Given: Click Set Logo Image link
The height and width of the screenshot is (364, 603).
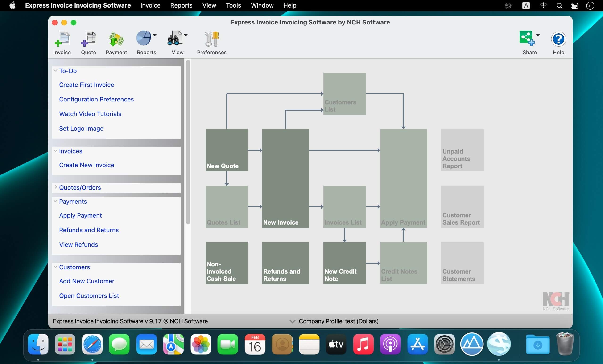Looking at the screenshot, I should point(81,129).
